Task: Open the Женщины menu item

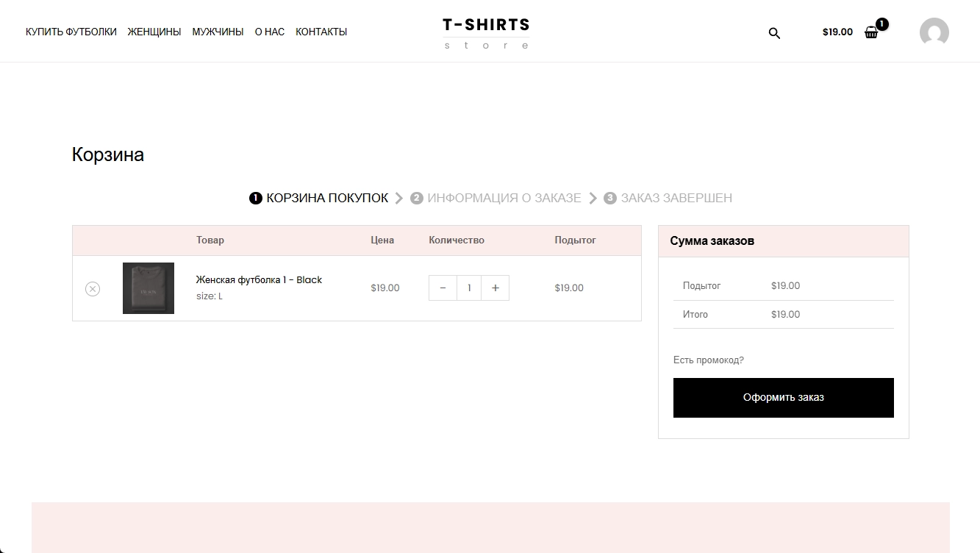Action: (x=154, y=32)
